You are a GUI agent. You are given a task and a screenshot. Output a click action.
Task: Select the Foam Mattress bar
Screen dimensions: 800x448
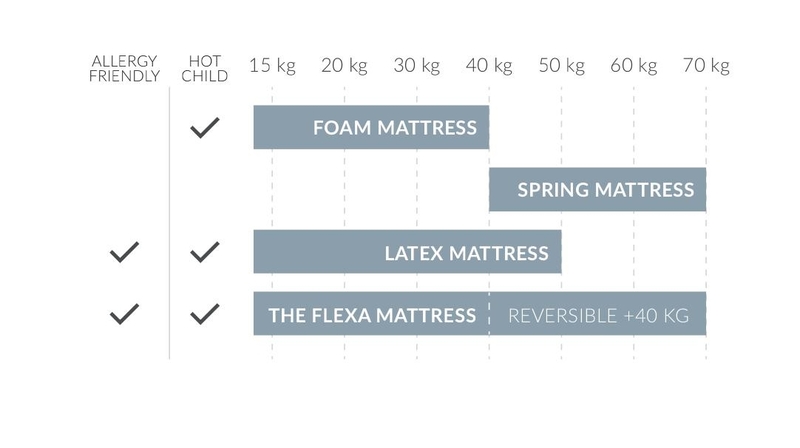point(371,128)
